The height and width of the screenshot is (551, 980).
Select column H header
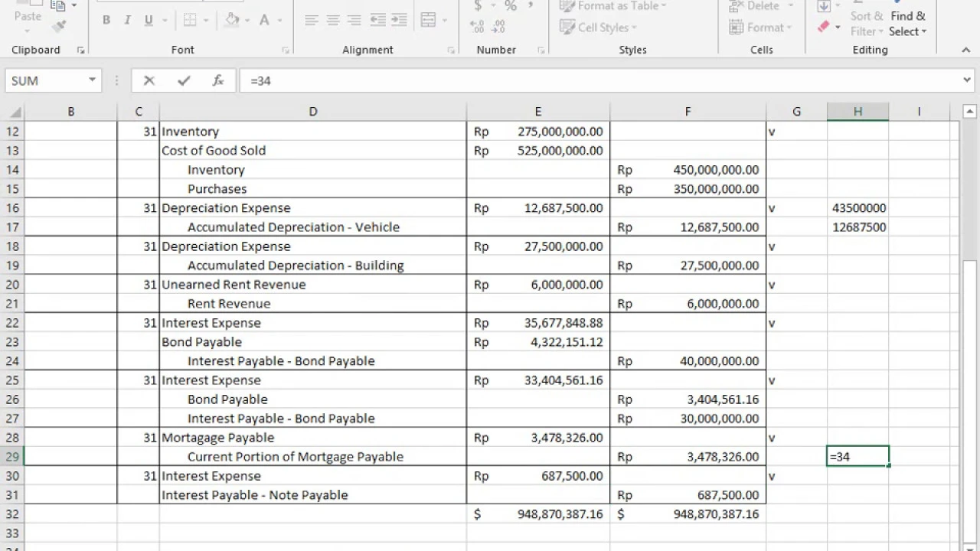(857, 112)
